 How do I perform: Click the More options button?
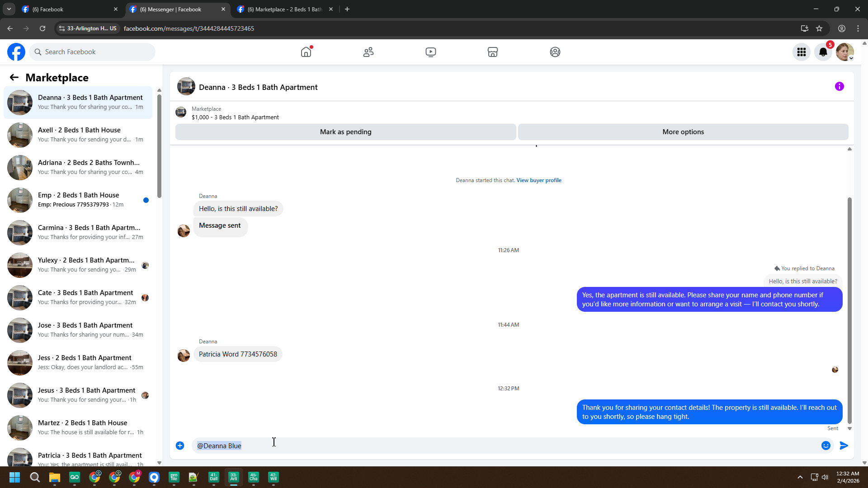pos(683,132)
